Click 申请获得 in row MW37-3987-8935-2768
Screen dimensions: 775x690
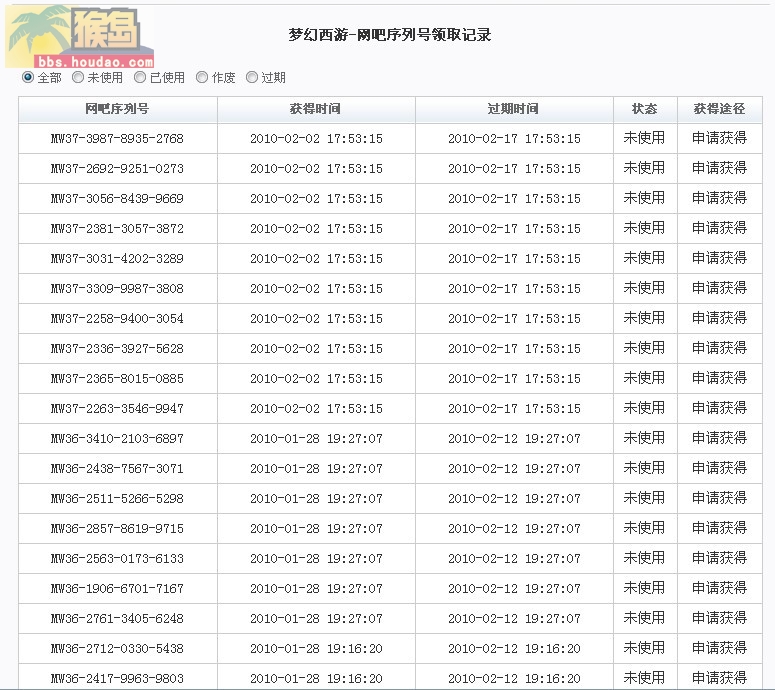click(719, 138)
